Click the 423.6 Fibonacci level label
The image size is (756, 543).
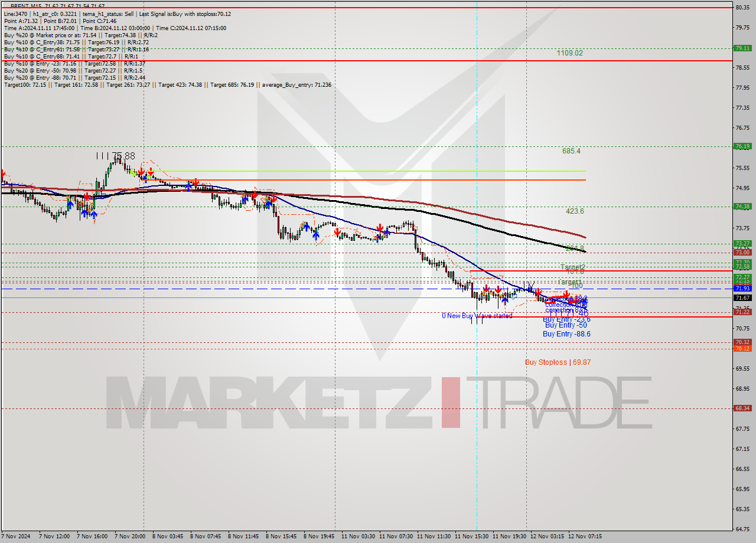coord(575,211)
